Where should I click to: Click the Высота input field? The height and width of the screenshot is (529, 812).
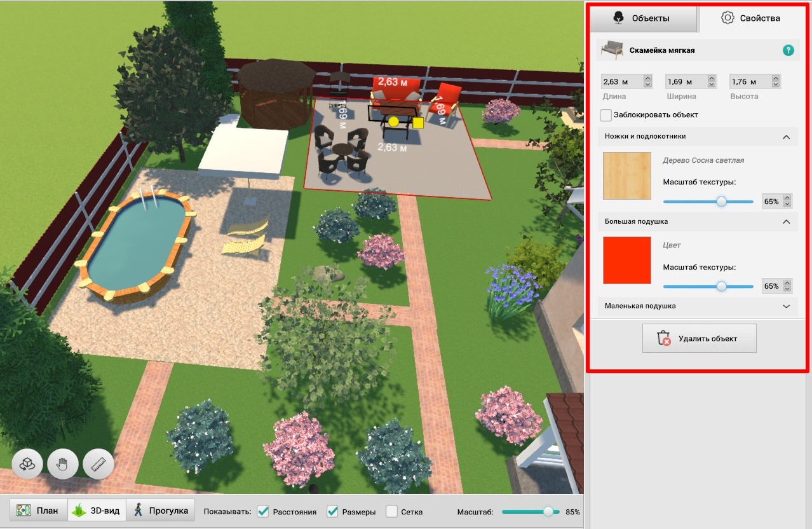point(750,81)
